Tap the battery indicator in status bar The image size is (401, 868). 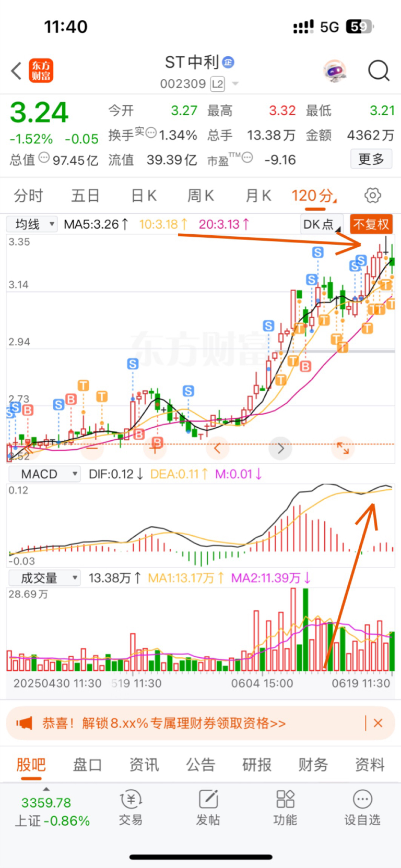[360, 26]
